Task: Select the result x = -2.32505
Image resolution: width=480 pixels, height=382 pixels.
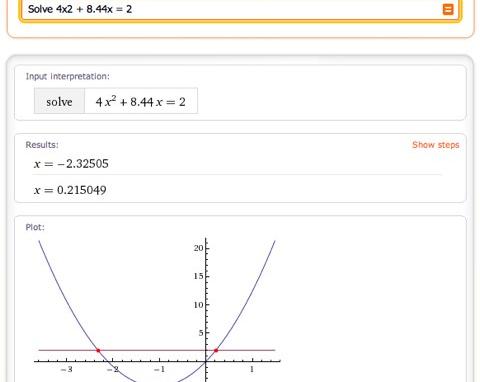Action: (71, 164)
